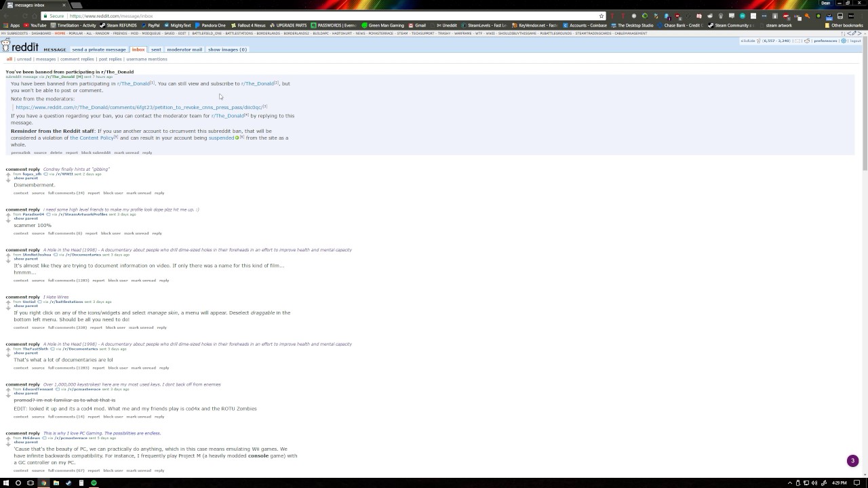Open the Steam REFUNDS bookmark
The height and width of the screenshot is (488, 868).
tap(119, 25)
